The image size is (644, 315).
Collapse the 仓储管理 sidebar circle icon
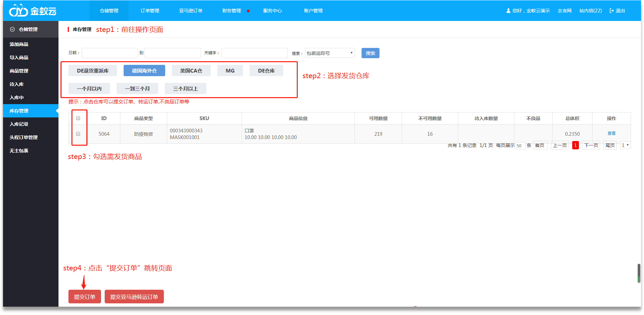pyautogui.click(x=12, y=29)
